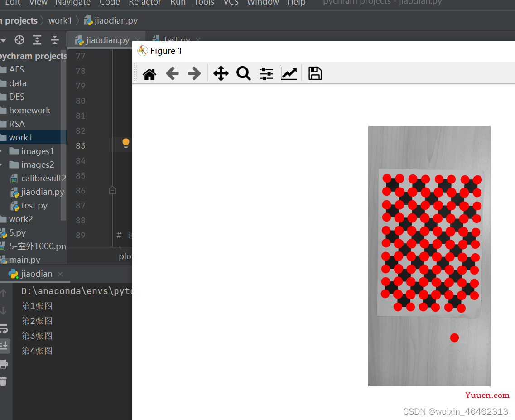The height and width of the screenshot is (420, 515).
Task: Open the Tools menu
Action: (204, 2)
